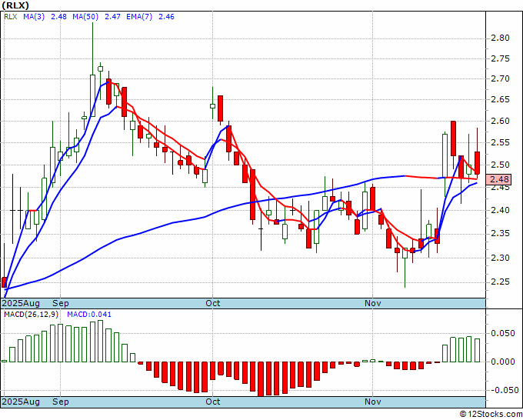Click the 2.65 price axis label

(x=501, y=99)
